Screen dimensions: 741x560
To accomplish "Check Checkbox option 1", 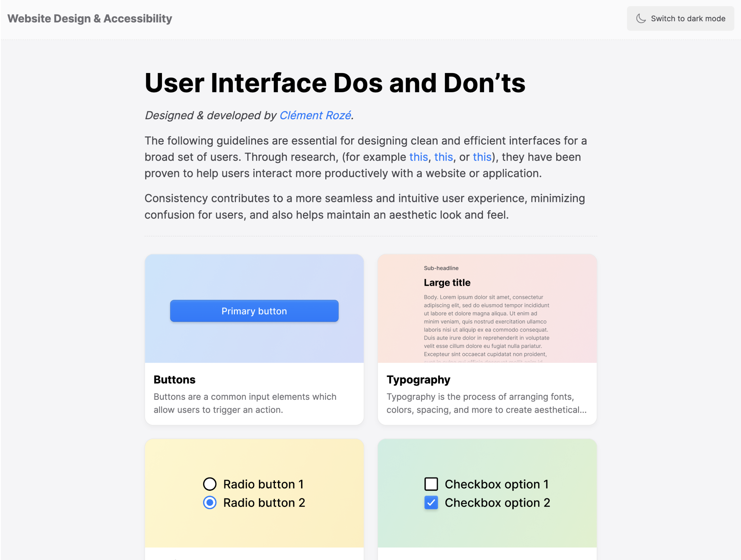I will pyautogui.click(x=431, y=484).
